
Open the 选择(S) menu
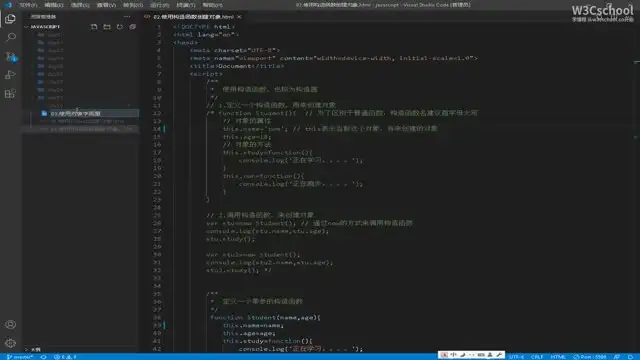tap(80, 5)
